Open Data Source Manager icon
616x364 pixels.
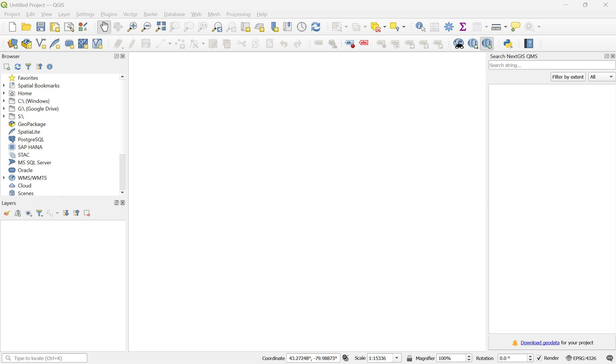pyautogui.click(x=13, y=44)
